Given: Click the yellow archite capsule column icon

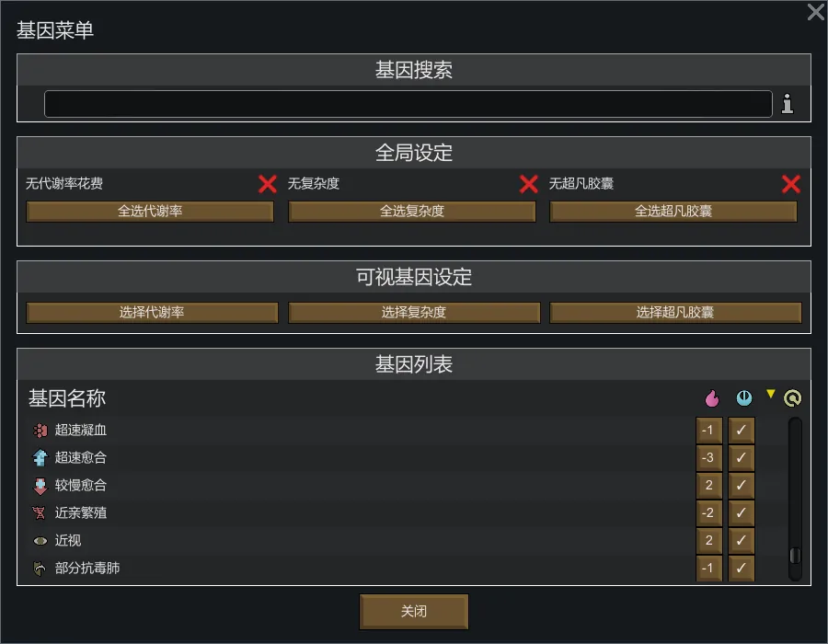Looking at the screenshot, I should [793, 398].
